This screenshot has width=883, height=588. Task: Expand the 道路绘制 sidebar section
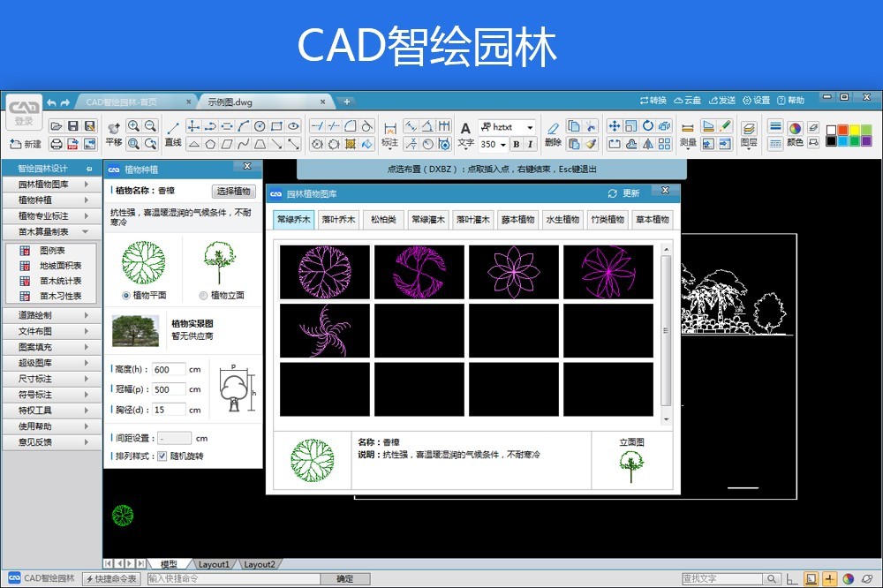51,315
